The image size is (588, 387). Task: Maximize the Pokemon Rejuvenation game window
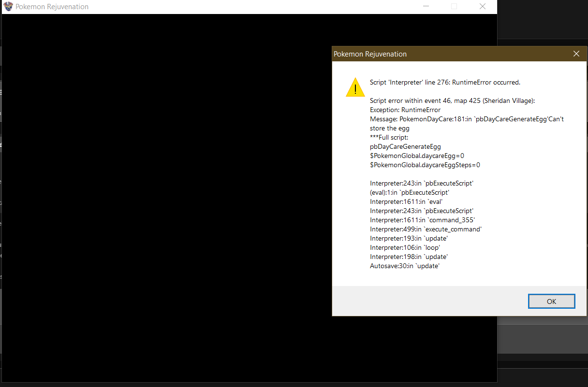coord(454,7)
